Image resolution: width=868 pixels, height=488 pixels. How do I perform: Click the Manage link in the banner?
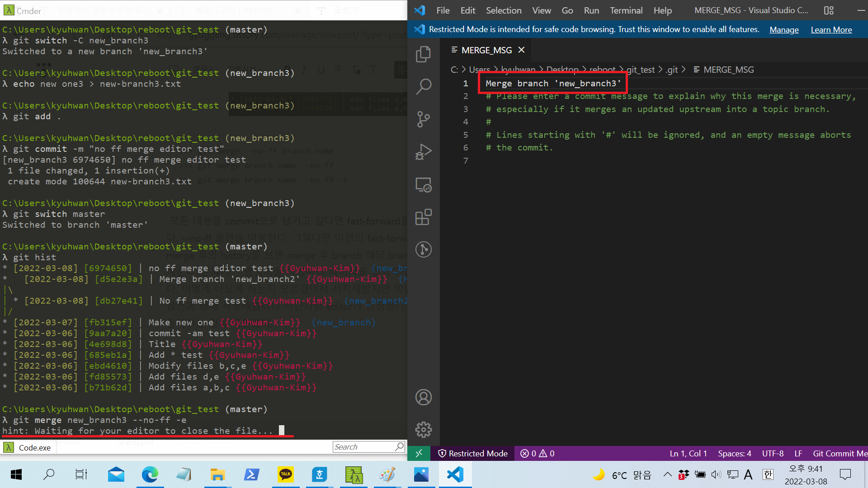point(784,29)
